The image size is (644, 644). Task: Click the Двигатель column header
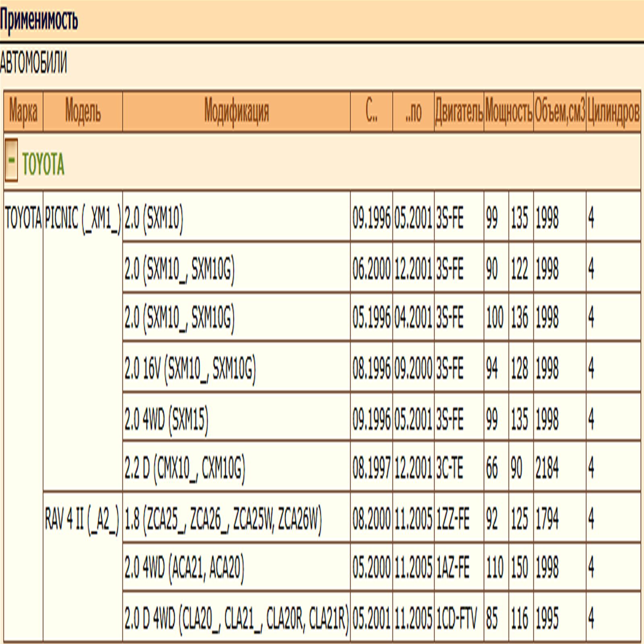coord(459,111)
